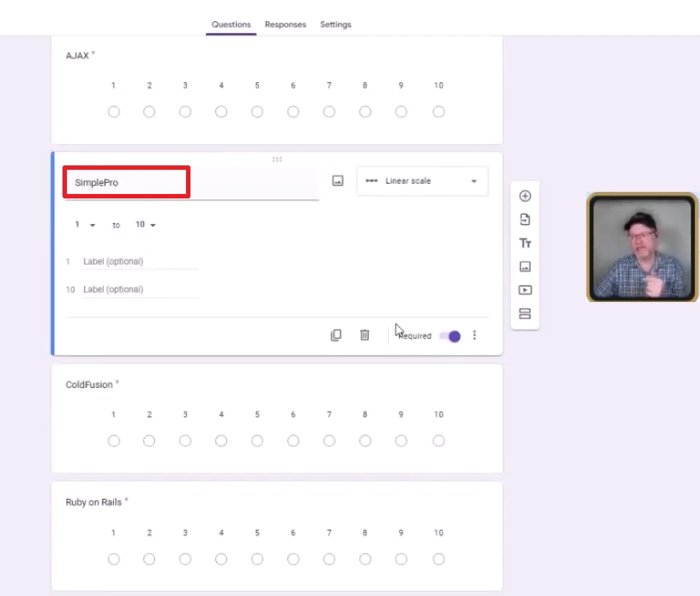
Task: Click the Add section icon
Action: click(525, 314)
